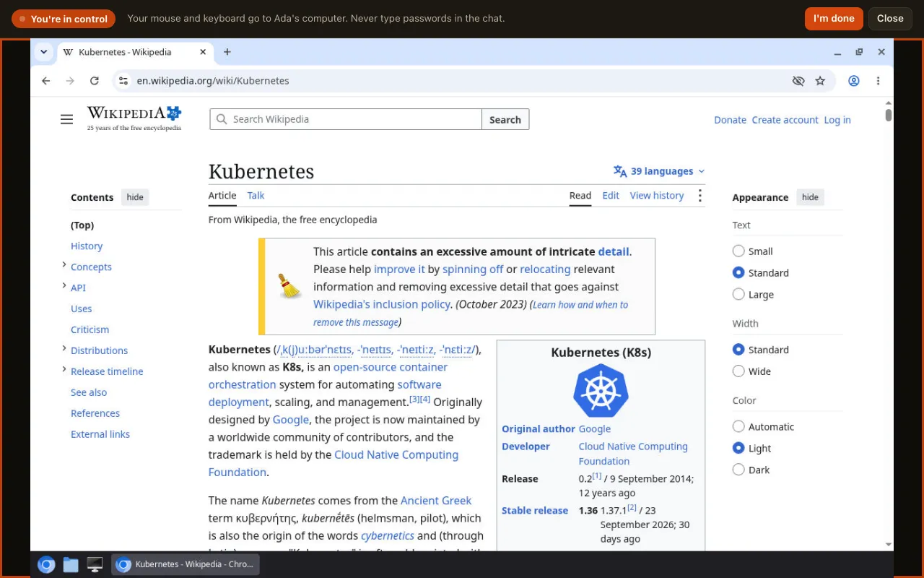The image size is (924, 578).
Task: Reload the page with the refresh icon
Action: coord(94,81)
